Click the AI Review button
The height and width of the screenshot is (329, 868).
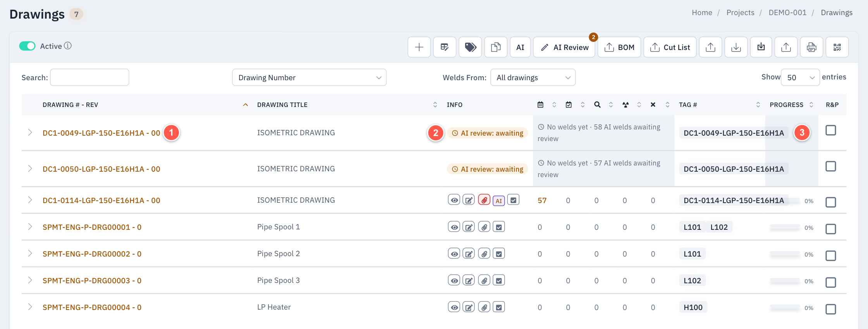(x=564, y=47)
